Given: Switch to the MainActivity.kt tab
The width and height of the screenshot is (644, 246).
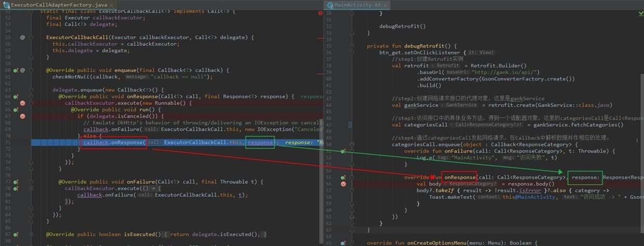Looking at the screenshot, I should pos(357,4).
